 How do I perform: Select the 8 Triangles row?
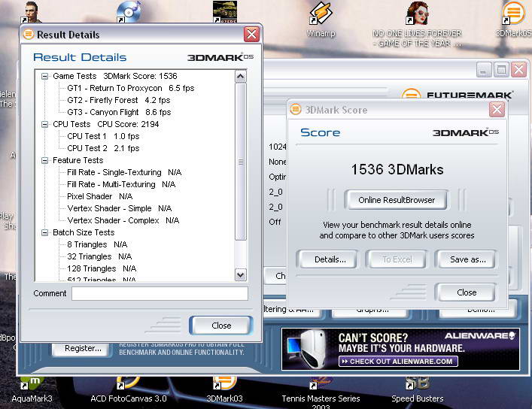tap(97, 244)
